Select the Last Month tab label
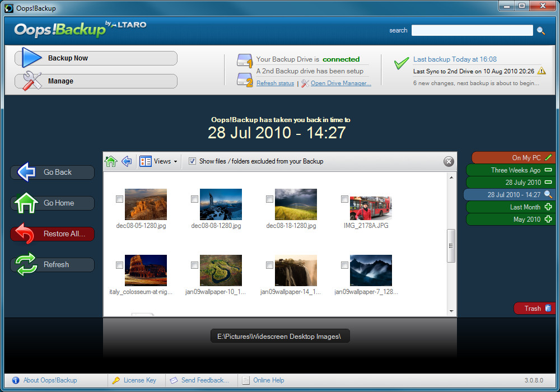 point(525,207)
